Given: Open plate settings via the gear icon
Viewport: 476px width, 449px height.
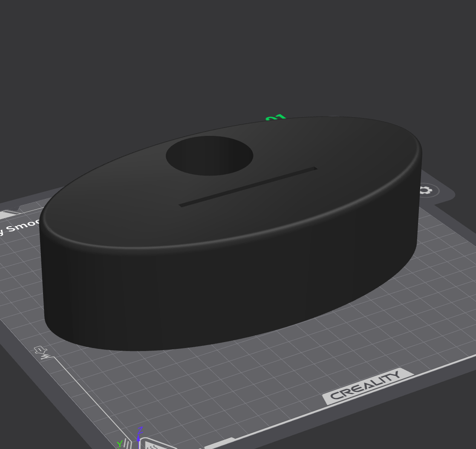Looking at the screenshot, I should 427,190.
